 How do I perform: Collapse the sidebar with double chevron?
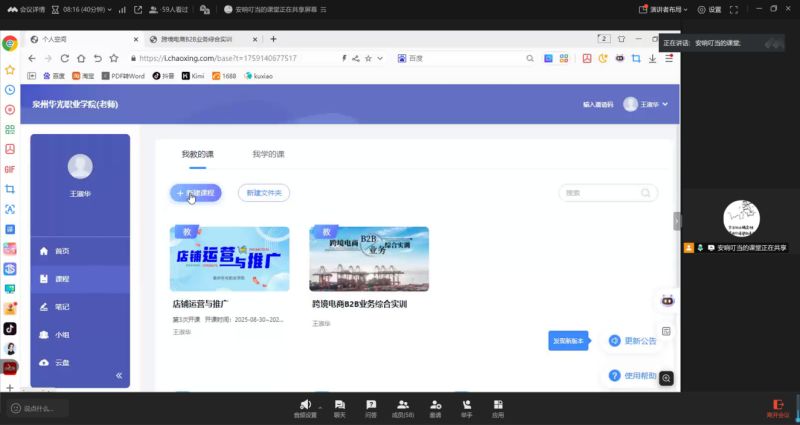pyautogui.click(x=119, y=376)
